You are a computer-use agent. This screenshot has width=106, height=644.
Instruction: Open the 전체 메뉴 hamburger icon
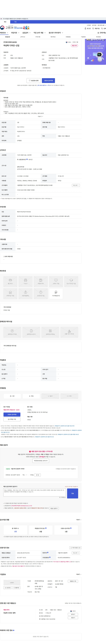(x=98, y=33)
